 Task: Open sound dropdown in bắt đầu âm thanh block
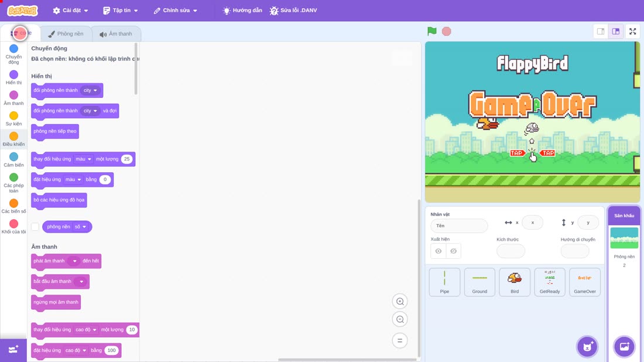tap(81, 282)
